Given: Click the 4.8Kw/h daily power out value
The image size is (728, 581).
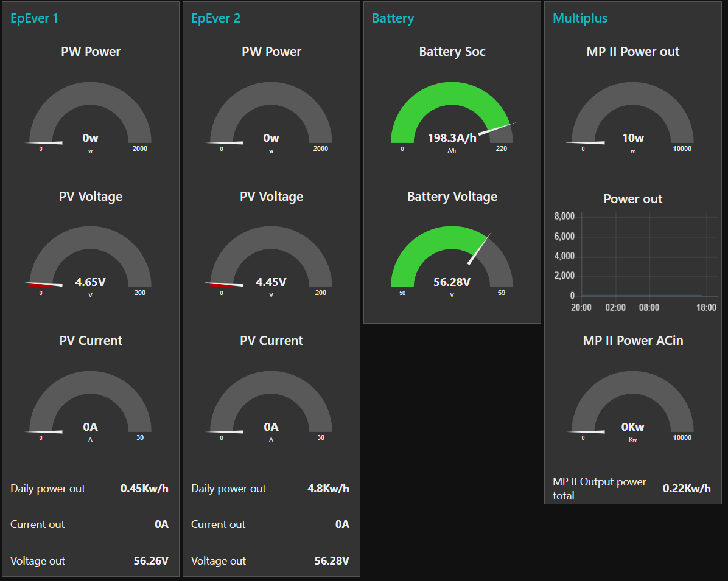Looking at the screenshot, I should click(327, 489).
